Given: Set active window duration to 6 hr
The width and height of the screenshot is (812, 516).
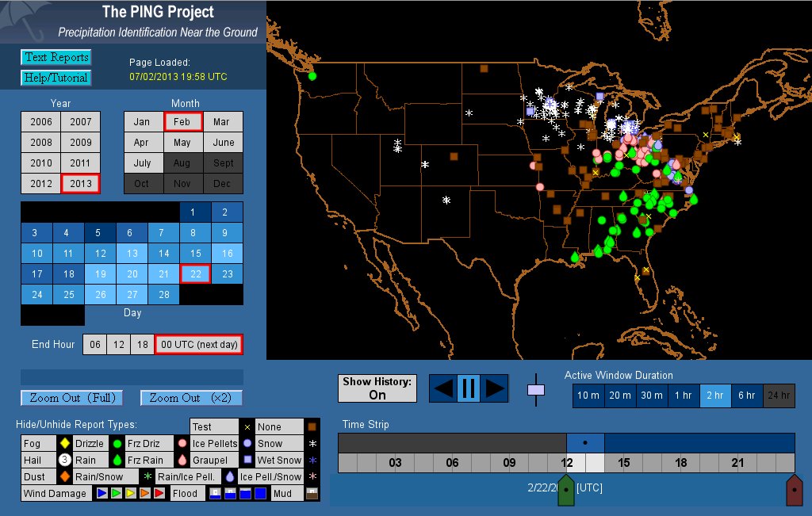Looking at the screenshot, I should pos(746,396).
